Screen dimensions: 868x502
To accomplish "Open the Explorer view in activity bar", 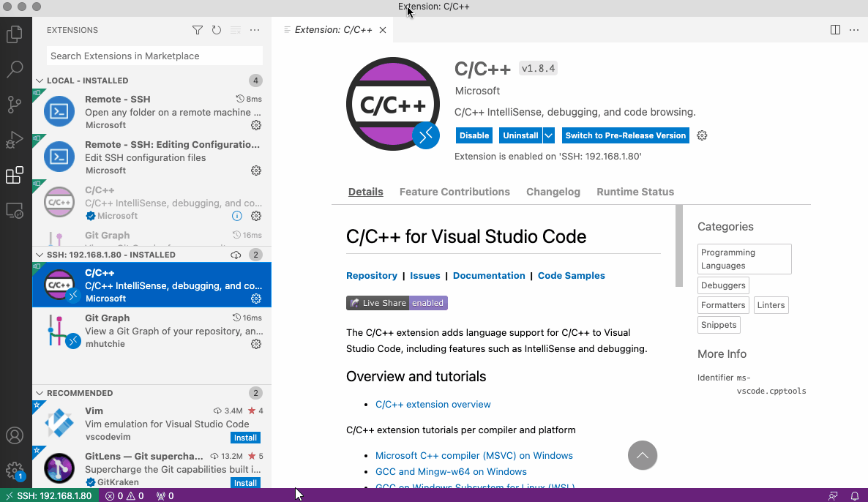I will pos(15,34).
